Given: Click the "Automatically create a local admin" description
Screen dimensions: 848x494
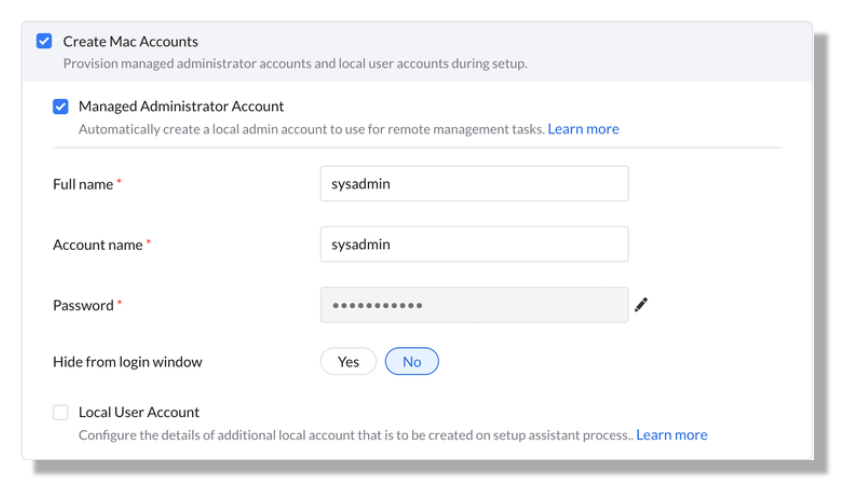Looking at the screenshot, I should click(x=311, y=129).
